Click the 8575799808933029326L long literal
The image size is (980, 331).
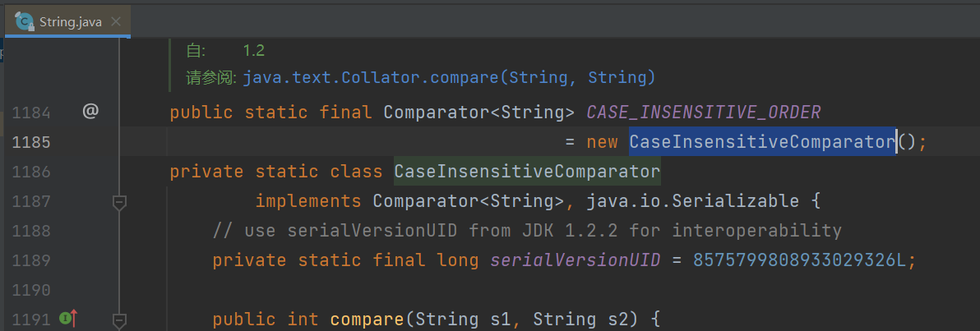point(799,260)
